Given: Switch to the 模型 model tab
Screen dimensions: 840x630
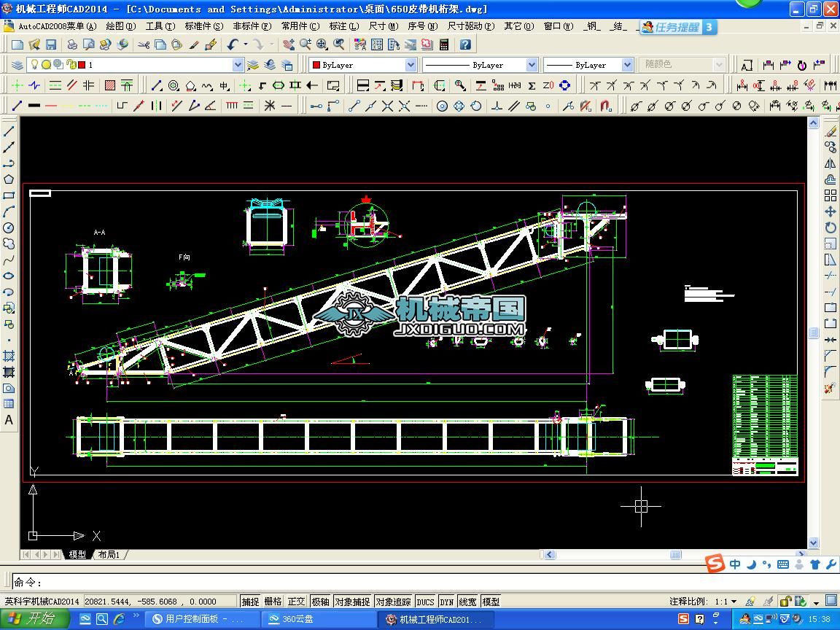Looking at the screenshot, I should click(77, 554).
